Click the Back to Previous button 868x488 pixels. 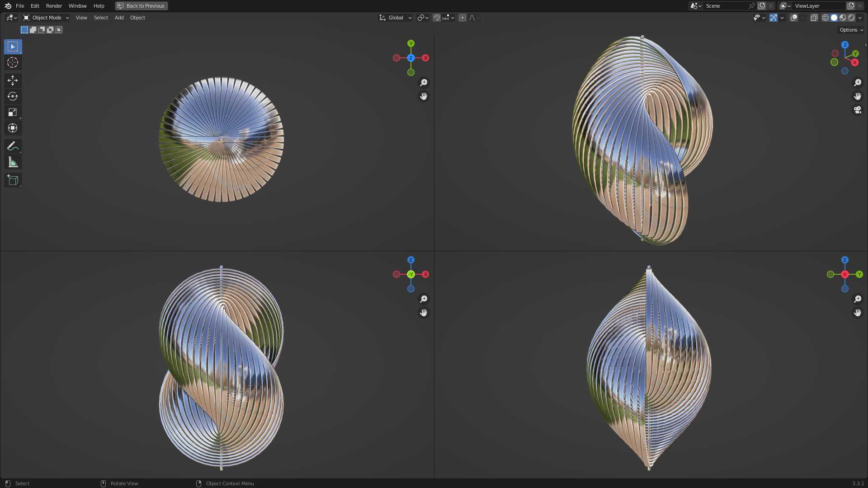(x=142, y=6)
